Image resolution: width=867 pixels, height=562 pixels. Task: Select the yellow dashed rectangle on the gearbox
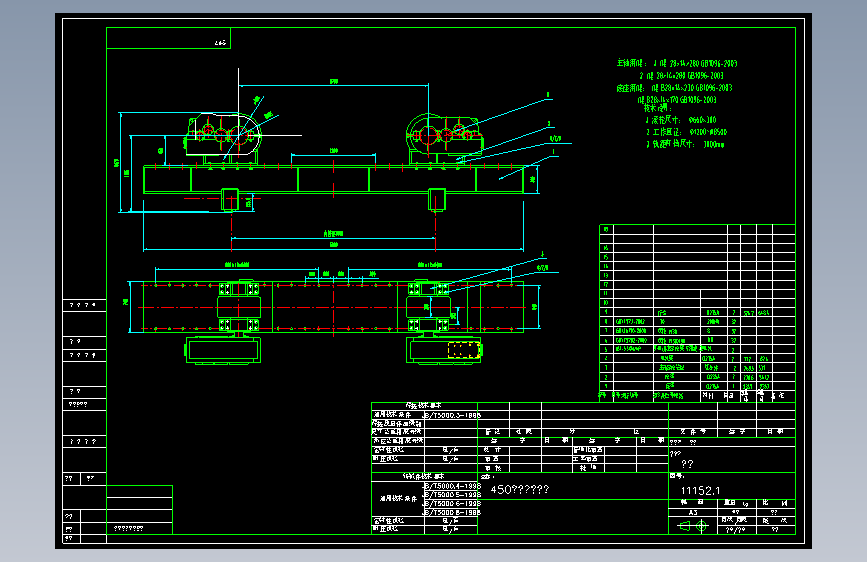pyautogui.click(x=463, y=350)
